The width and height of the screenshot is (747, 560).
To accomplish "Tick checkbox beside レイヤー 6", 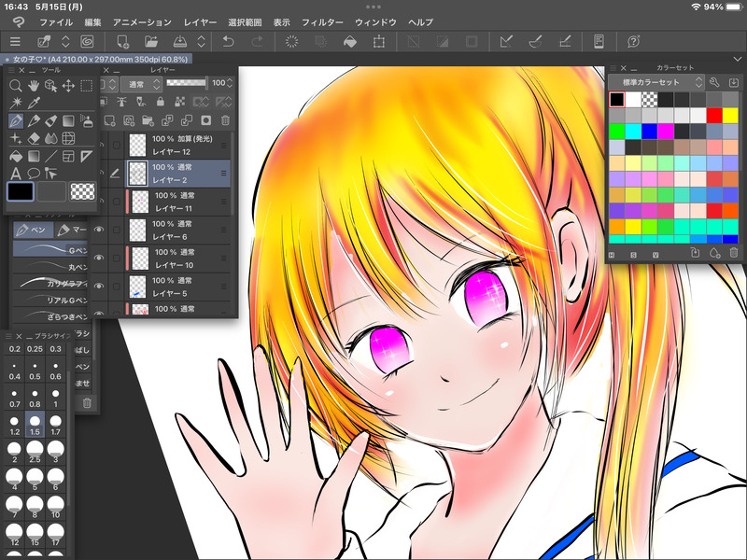I will point(116,230).
